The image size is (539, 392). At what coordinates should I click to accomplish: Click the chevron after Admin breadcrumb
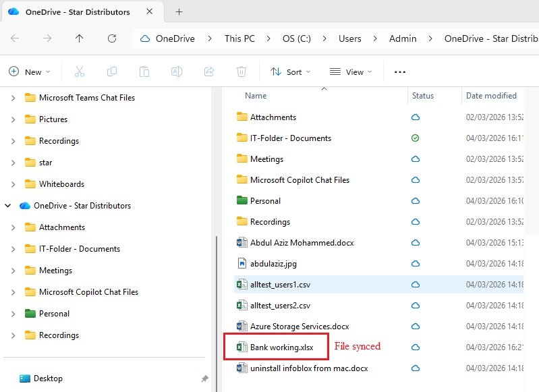click(x=430, y=38)
